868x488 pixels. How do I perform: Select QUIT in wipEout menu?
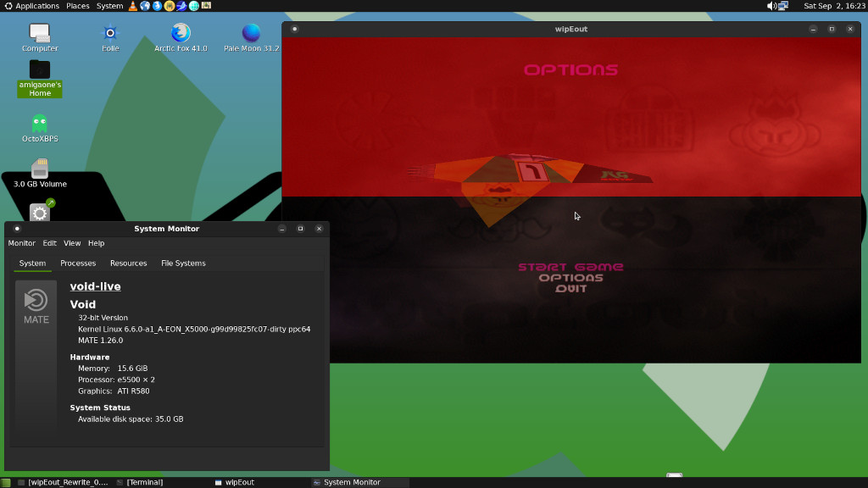570,289
